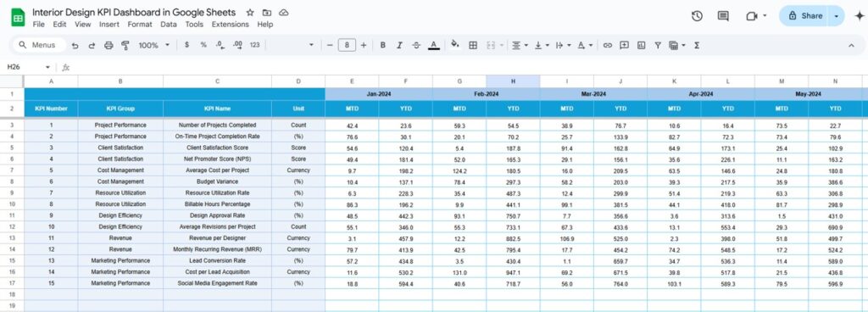
Task: Open the View menu
Action: [83, 25]
